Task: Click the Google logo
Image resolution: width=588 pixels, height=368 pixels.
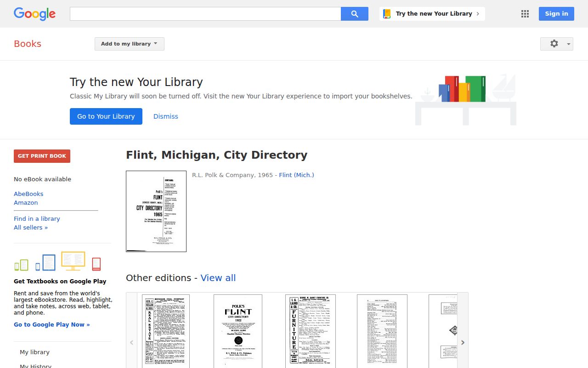Action: click(x=34, y=14)
